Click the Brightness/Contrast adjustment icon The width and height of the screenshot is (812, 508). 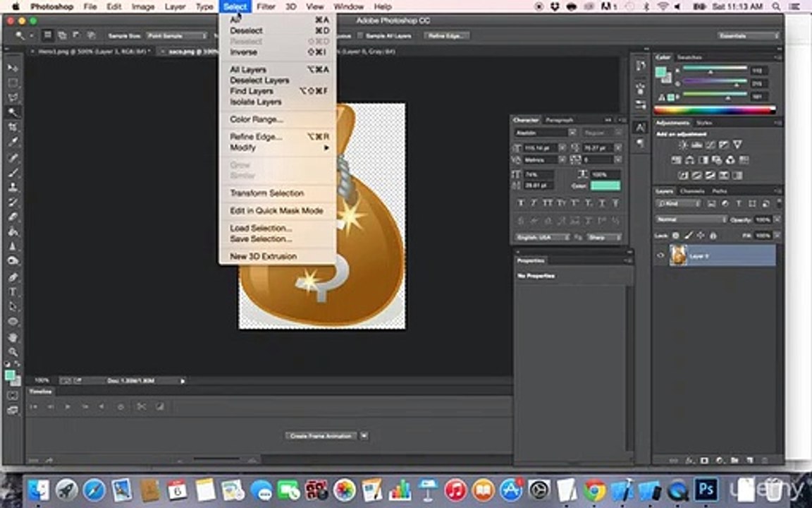click(x=683, y=145)
